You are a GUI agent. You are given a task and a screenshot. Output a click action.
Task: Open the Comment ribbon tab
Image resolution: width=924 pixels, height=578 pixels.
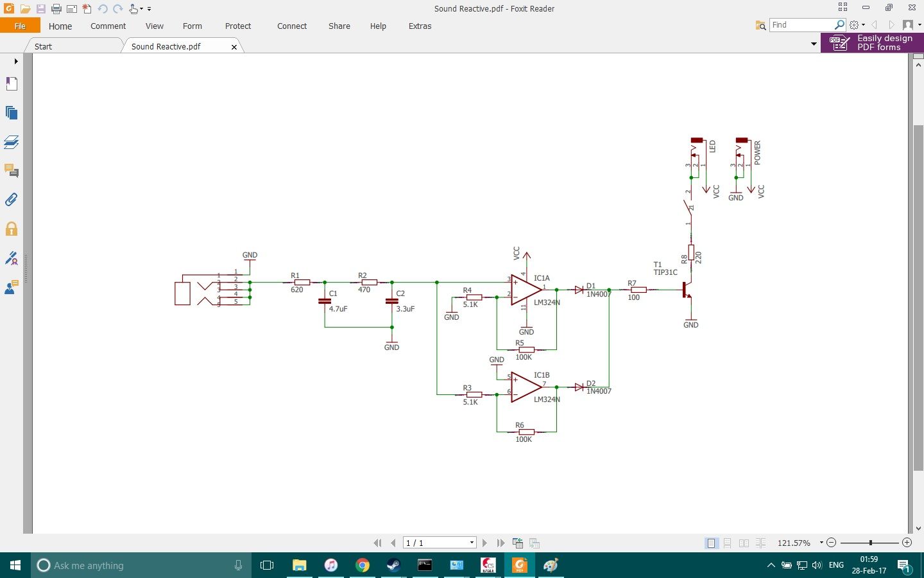pos(108,26)
